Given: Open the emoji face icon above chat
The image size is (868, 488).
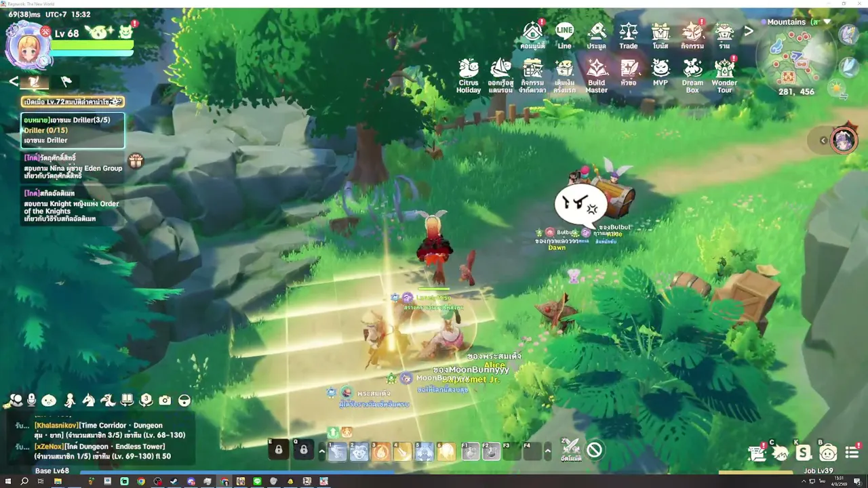Looking at the screenshot, I should click(49, 401).
